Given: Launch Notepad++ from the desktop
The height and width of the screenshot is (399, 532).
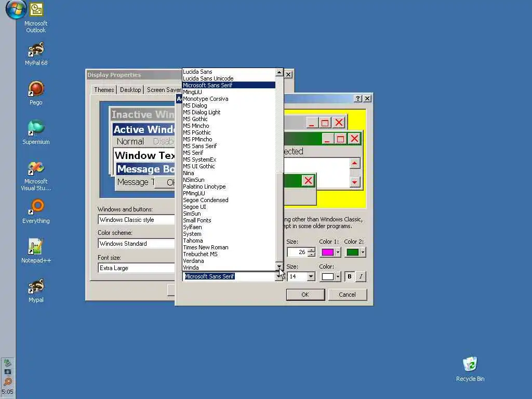Looking at the screenshot, I should tap(36, 251).
